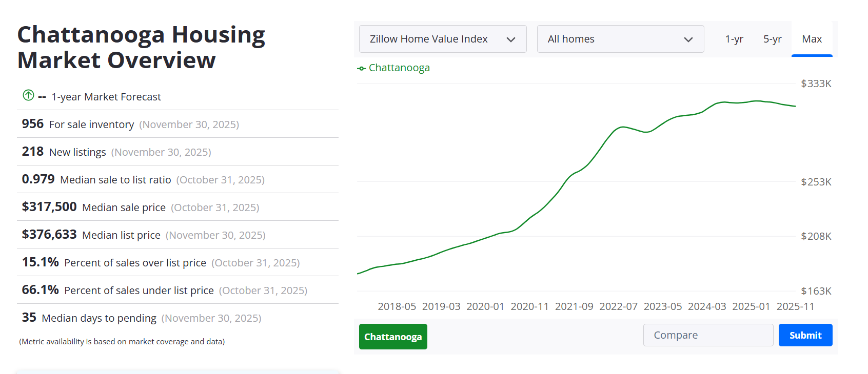Expand the All homes dropdown

coord(620,39)
